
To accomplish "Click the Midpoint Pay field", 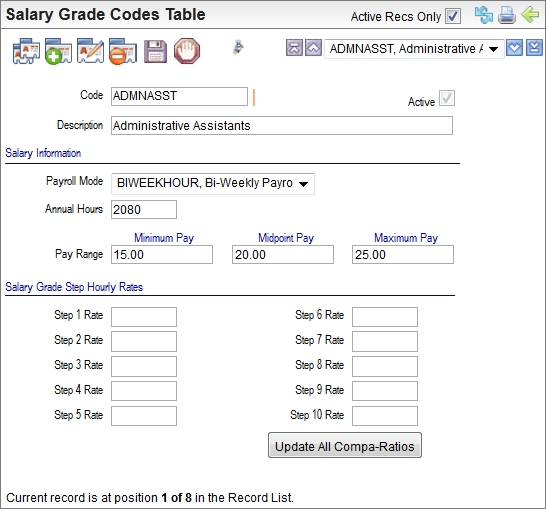I will click(283, 254).
